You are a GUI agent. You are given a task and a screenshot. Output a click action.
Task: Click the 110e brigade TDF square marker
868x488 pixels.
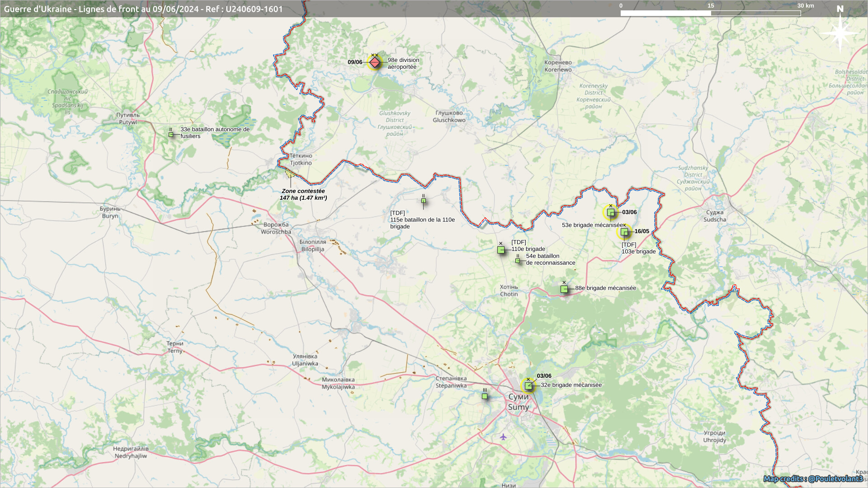point(500,249)
